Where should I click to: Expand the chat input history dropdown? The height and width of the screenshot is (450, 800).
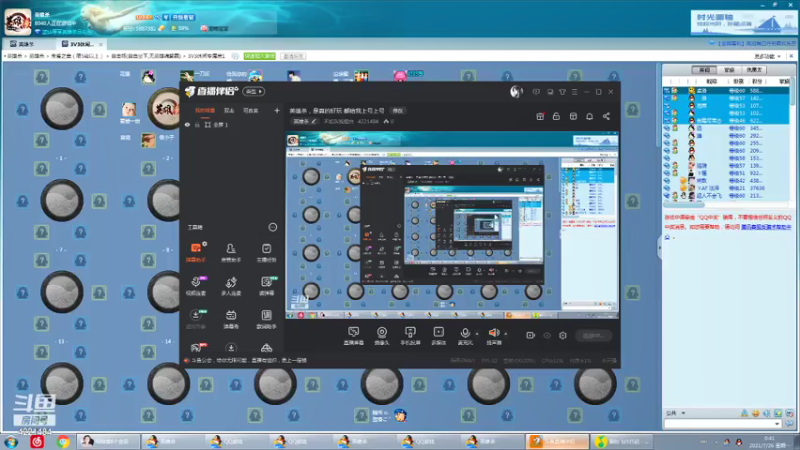(777, 424)
